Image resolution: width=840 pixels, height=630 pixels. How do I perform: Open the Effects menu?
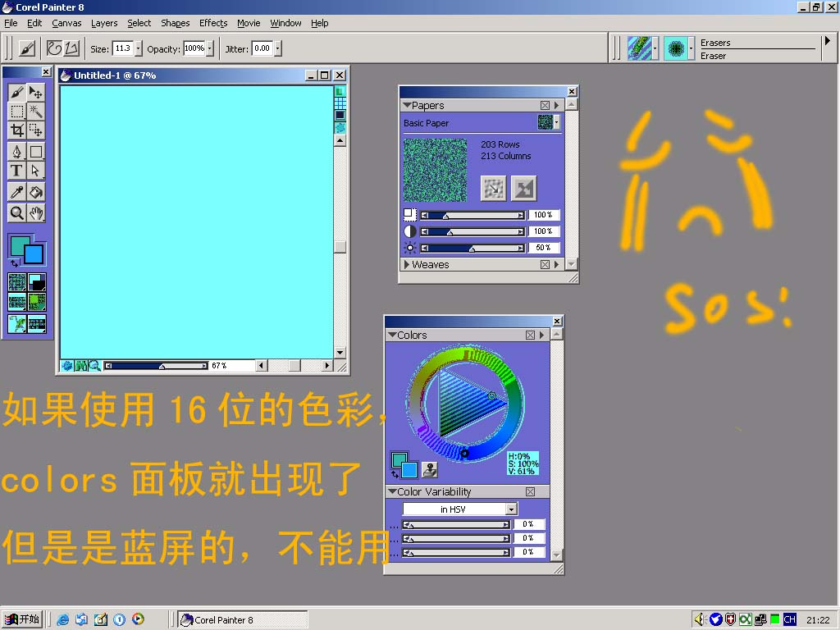tap(213, 23)
